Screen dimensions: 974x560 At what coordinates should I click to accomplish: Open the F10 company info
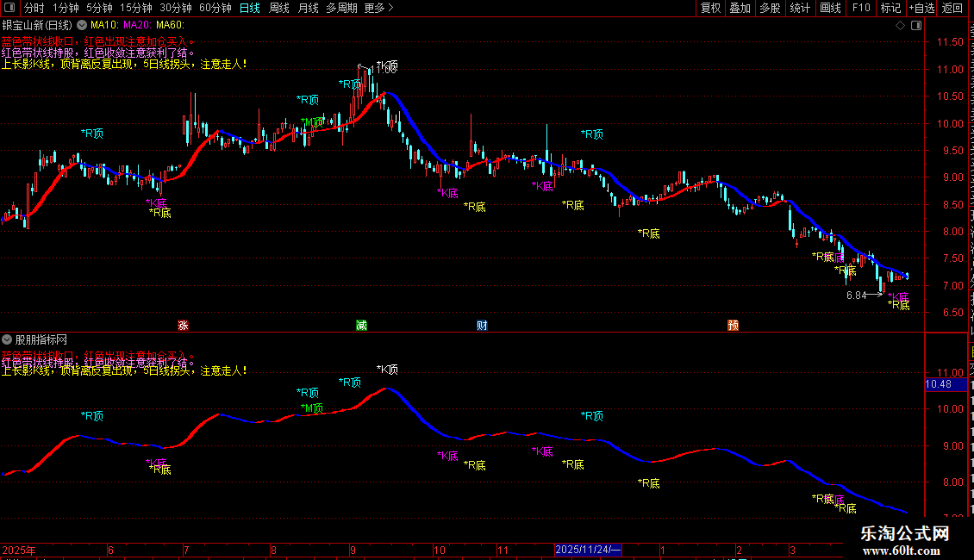[x=861, y=8]
